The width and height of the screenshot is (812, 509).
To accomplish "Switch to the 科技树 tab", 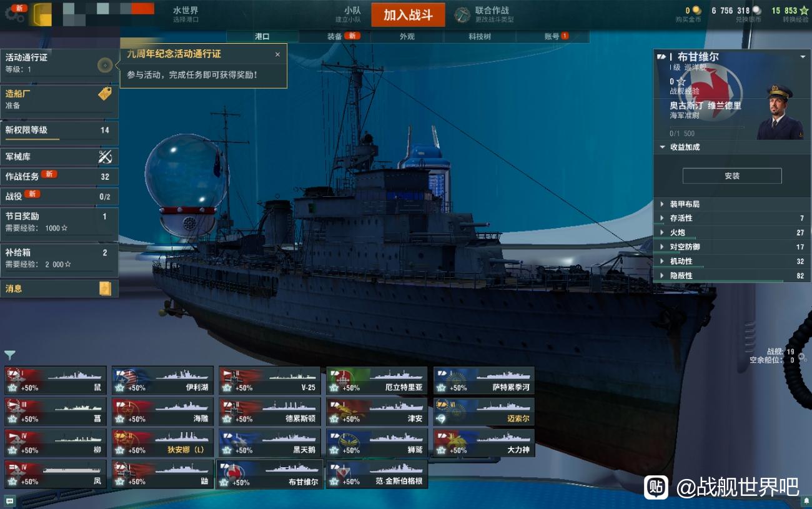I will (x=480, y=36).
